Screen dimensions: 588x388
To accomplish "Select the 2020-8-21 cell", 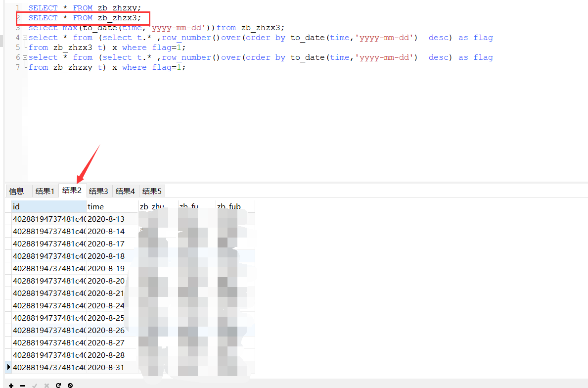I will click(x=112, y=293).
